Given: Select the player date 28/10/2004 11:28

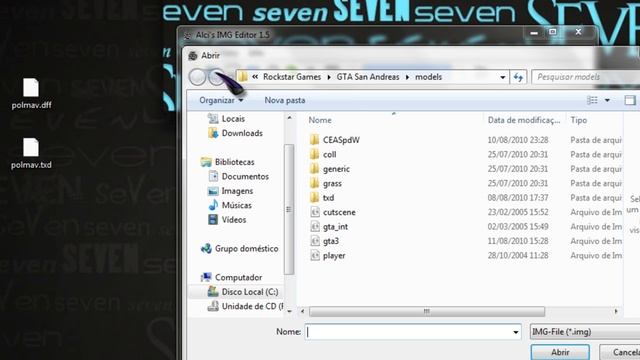Looking at the screenshot, I should tap(518, 256).
